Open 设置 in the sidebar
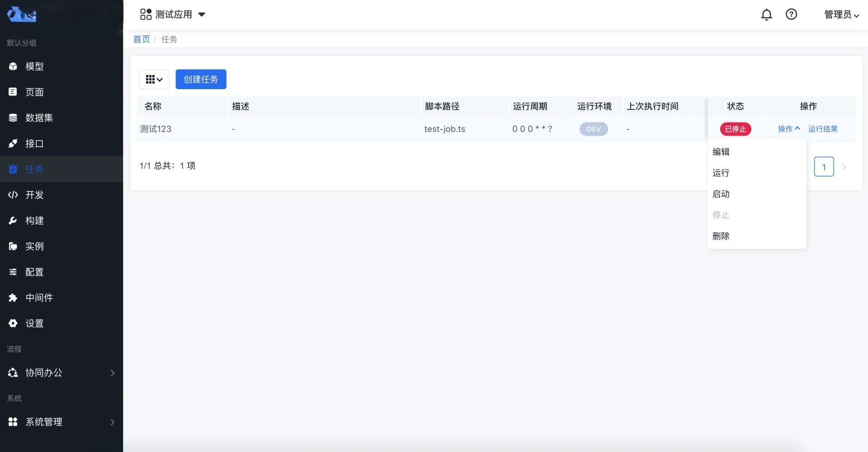The height and width of the screenshot is (452, 868). click(61, 324)
